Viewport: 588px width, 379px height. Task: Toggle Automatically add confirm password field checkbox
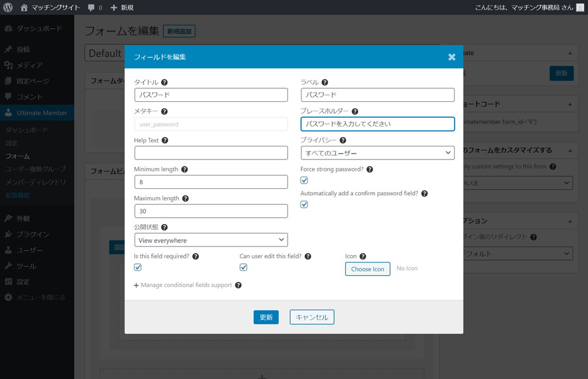[x=304, y=205]
